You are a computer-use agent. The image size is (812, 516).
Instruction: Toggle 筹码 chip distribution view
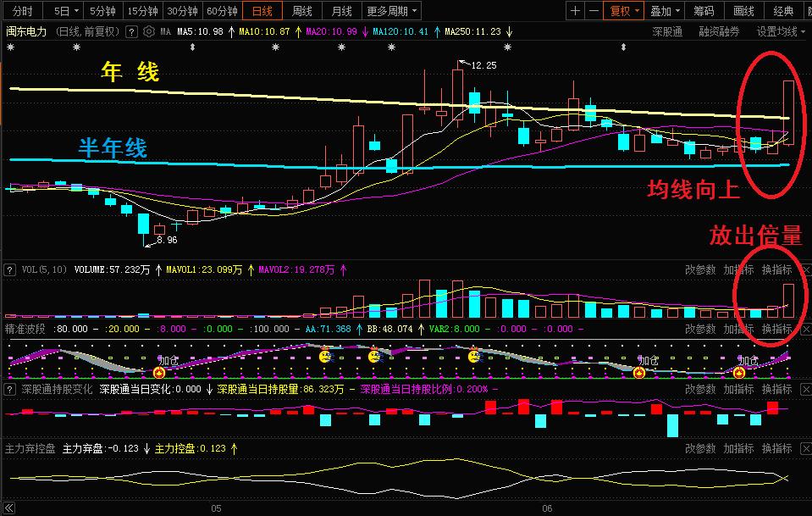tap(704, 11)
